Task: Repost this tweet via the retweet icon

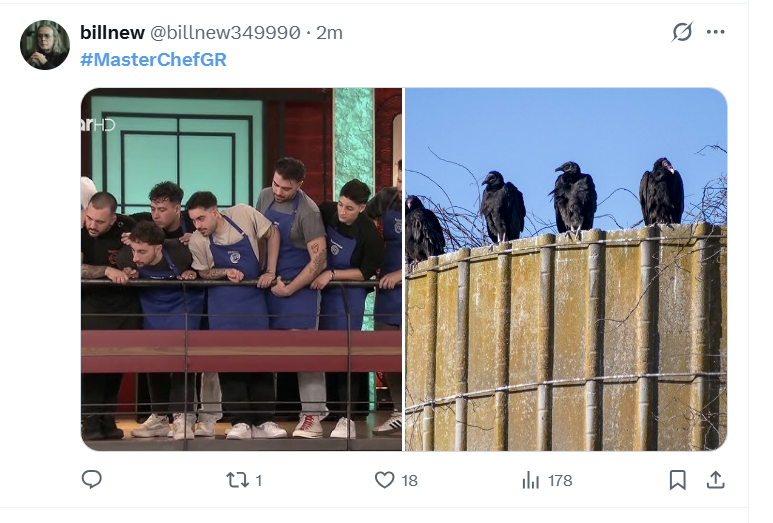Action: [237, 480]
